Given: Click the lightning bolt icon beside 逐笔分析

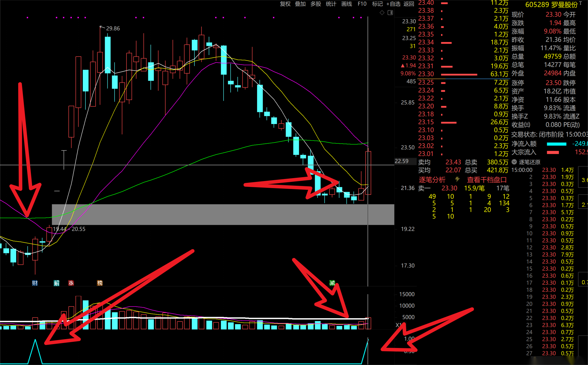Looking at the screenshot, I should [x=457, y=179].
